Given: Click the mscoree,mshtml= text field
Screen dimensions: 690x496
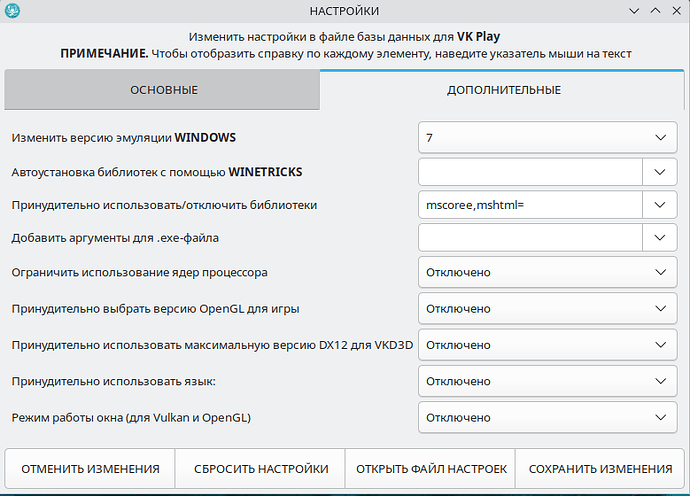Looking at the screenshot, I should click(529, 205).
